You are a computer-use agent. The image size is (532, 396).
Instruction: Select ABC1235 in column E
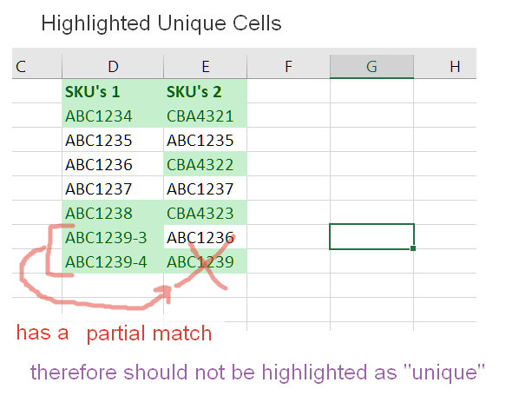coord(206,140)
